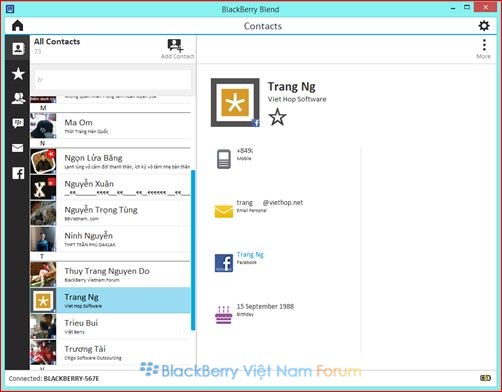
Task: Click the mobile number starting +849
Action: coord(245,151)
